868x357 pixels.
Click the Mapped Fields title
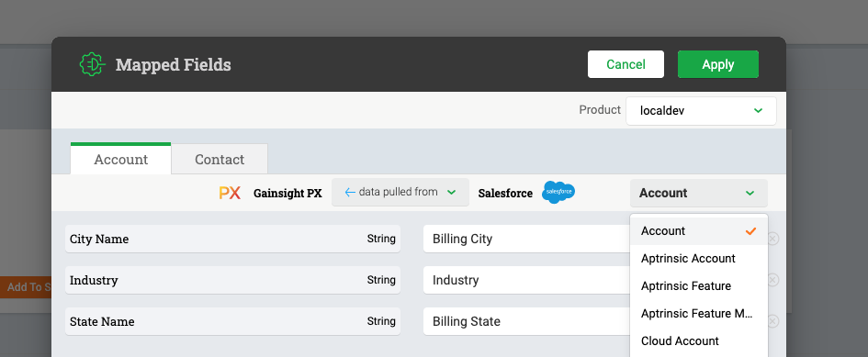point(174,65)
